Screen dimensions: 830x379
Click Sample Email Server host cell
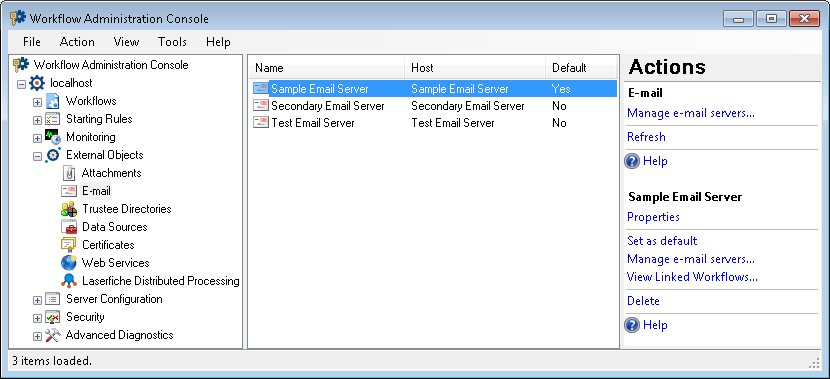[459, 89]
